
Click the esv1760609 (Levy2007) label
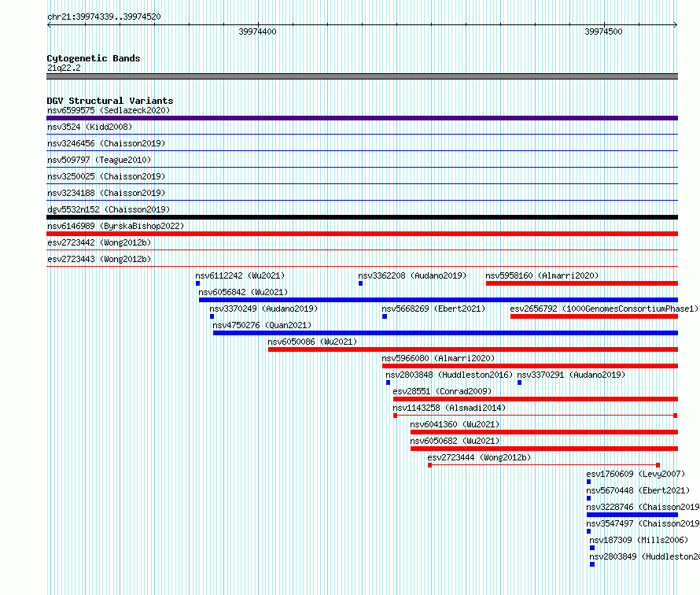point(636,474)
